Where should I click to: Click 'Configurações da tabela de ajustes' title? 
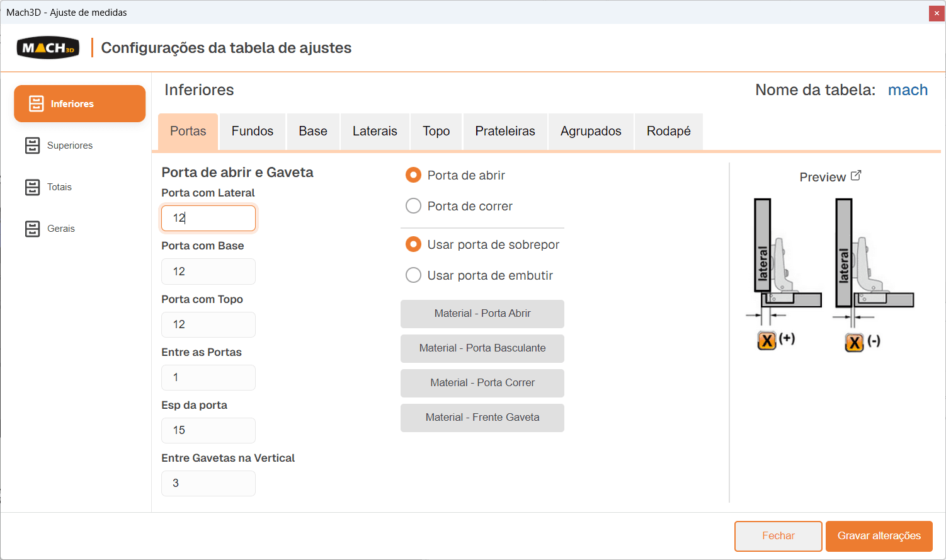coord(226,48)
